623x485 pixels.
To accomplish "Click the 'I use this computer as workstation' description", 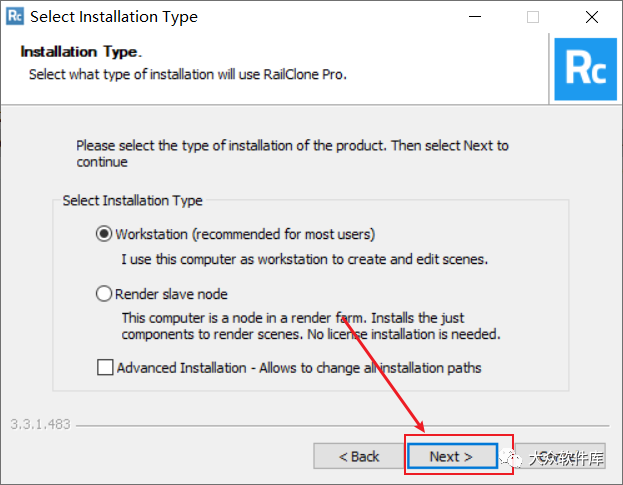I will click(x=304, y=259).
